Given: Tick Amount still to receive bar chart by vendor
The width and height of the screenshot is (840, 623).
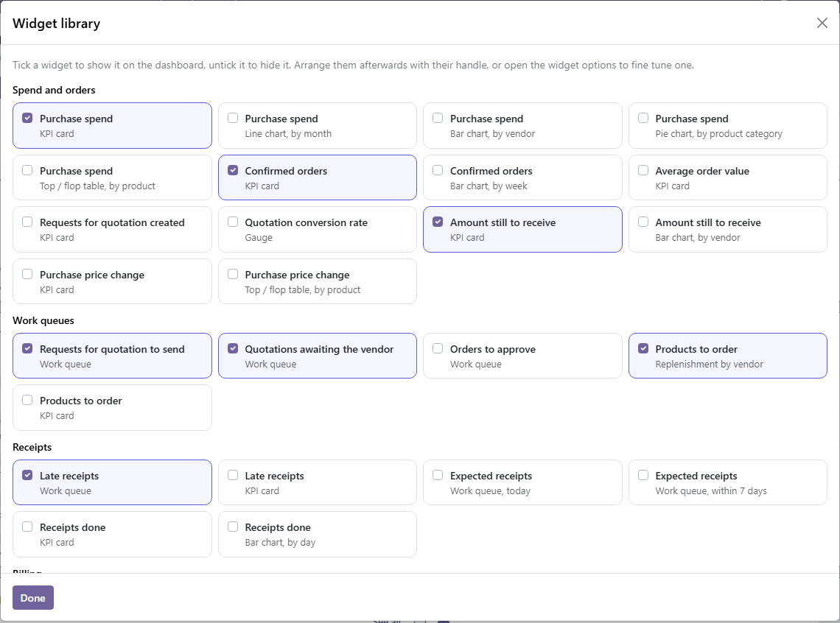Looking at the screenshot, I should pyautogui.click(x=643, y=222).
